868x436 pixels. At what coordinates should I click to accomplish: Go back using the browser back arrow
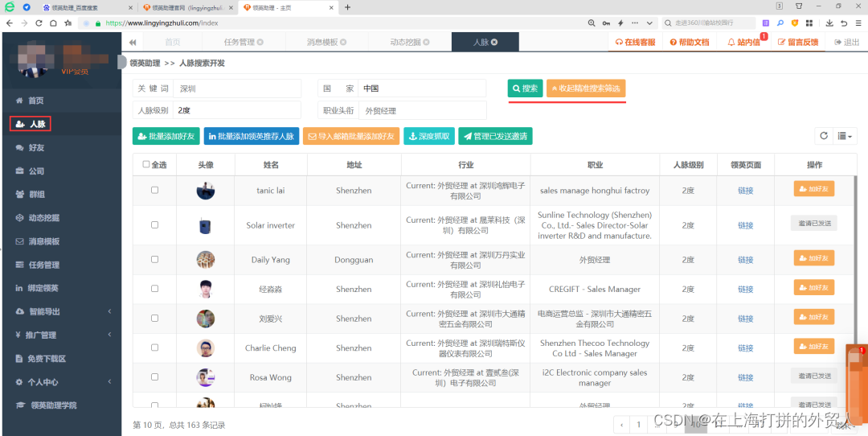(x=10, y=23)
